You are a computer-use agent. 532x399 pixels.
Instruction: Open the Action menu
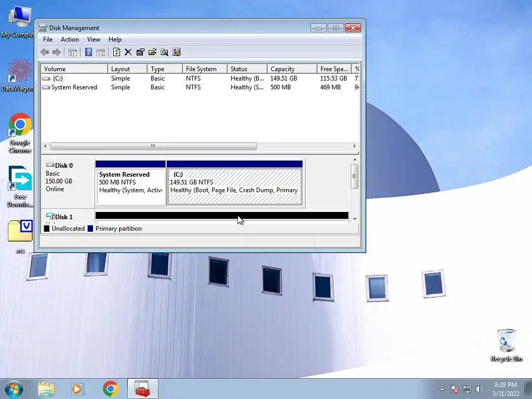(70, 39)
